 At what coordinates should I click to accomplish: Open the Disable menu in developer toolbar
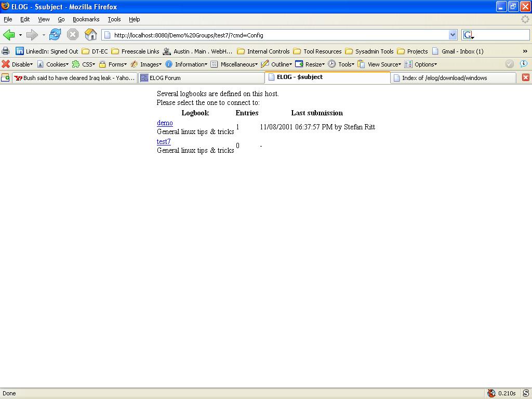pyautogui.click(x=17, y=64)
